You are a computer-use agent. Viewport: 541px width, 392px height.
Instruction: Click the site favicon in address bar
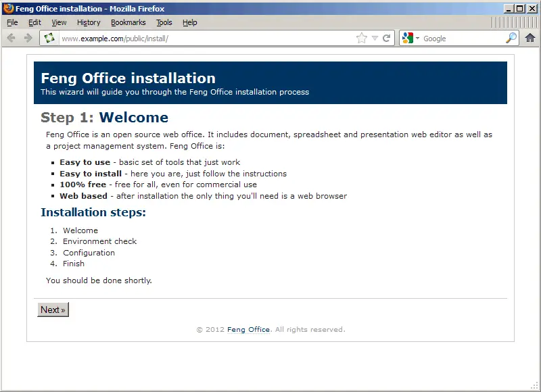[x=49, y=38]
